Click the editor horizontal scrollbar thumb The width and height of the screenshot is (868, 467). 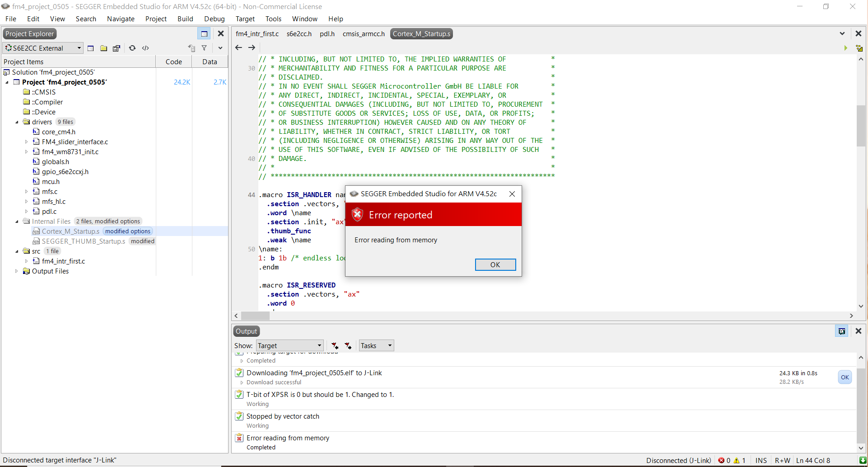pyautogui.click(x=255, y=316)
